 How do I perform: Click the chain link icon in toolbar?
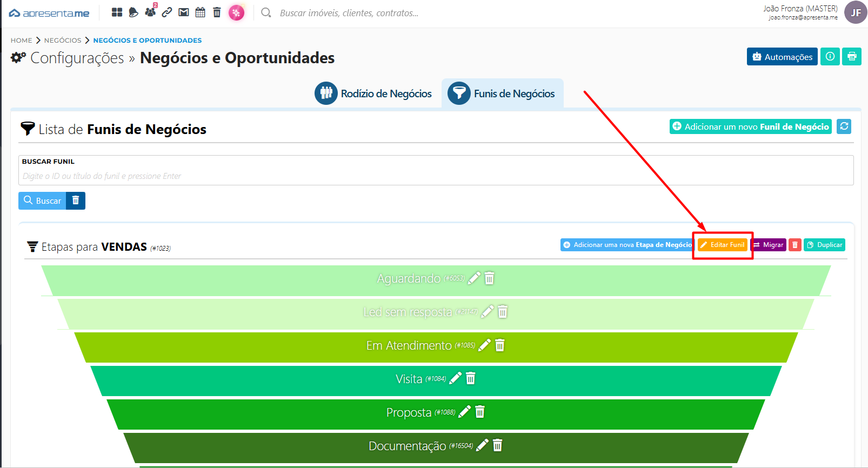tap(167, 12)
